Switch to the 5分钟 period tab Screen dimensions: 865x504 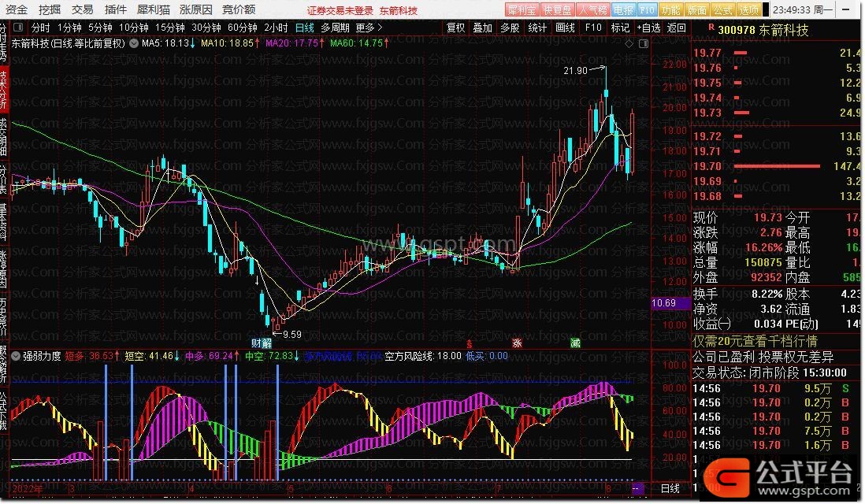pos(100,28)
